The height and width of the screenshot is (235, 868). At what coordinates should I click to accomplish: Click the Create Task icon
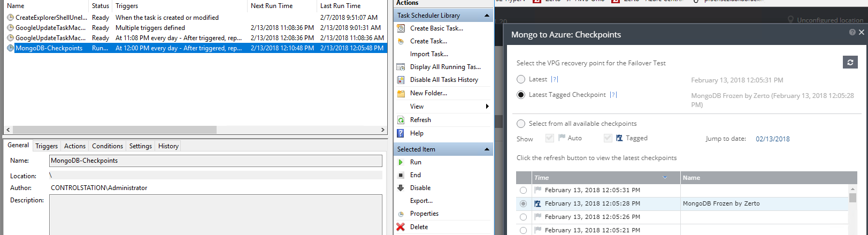(401, 41)
